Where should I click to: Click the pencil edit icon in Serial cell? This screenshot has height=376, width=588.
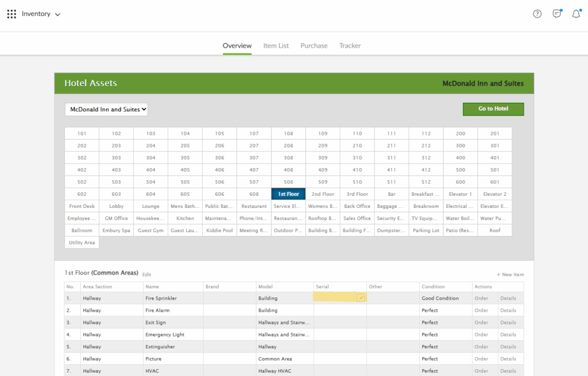click(x=361, y=298)
